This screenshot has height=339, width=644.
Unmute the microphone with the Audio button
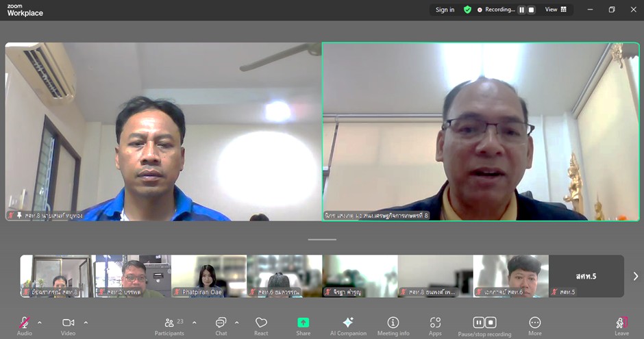pyautogui.click(x=25, y=323)
